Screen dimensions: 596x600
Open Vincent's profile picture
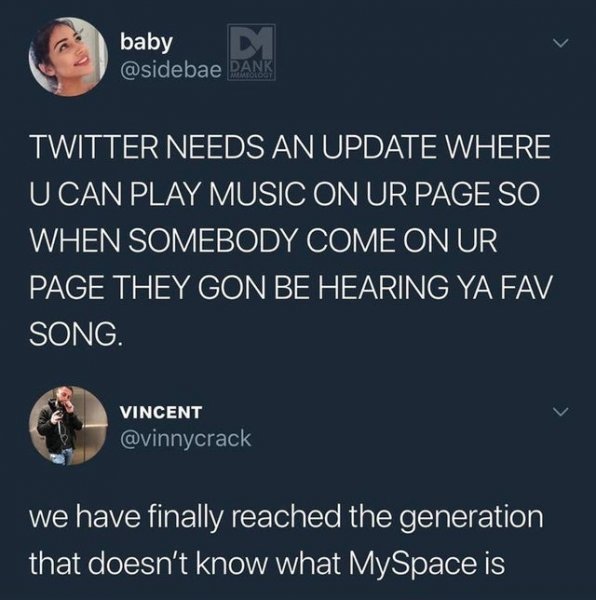tap(68, 426)
